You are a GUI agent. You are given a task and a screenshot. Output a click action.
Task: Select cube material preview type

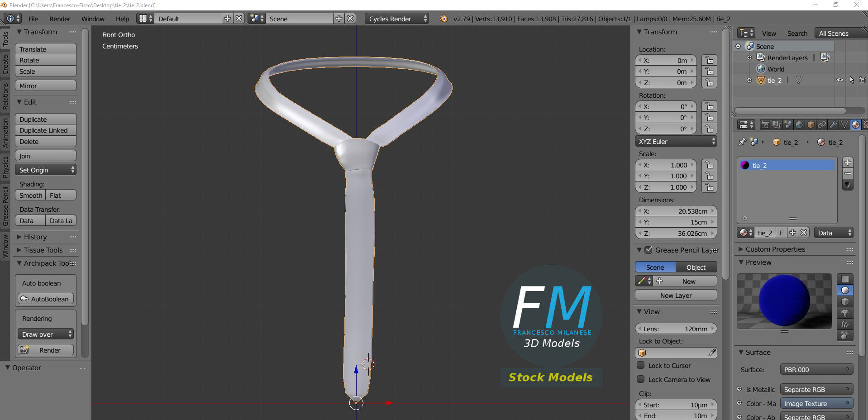tap(845, 301)
